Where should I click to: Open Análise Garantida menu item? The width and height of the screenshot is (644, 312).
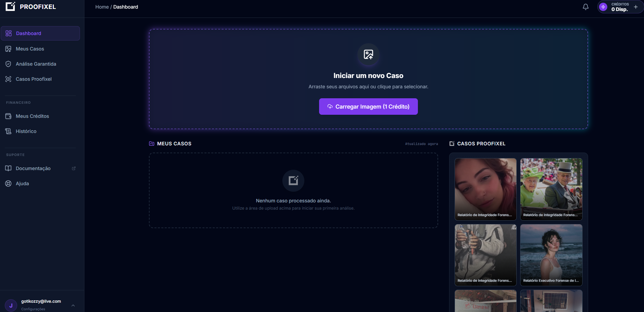40,64
